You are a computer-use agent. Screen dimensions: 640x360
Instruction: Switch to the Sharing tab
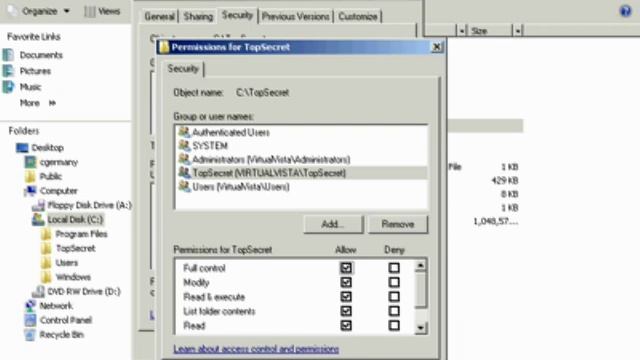198,16
